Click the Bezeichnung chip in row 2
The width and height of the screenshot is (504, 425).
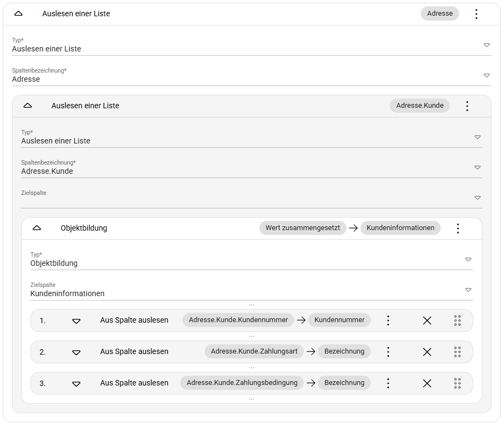[x=344, y=351]
